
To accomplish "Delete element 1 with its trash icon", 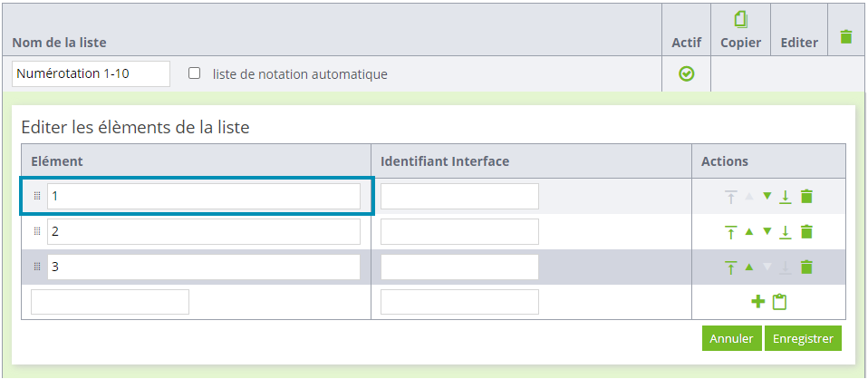I will pos(806,196).
